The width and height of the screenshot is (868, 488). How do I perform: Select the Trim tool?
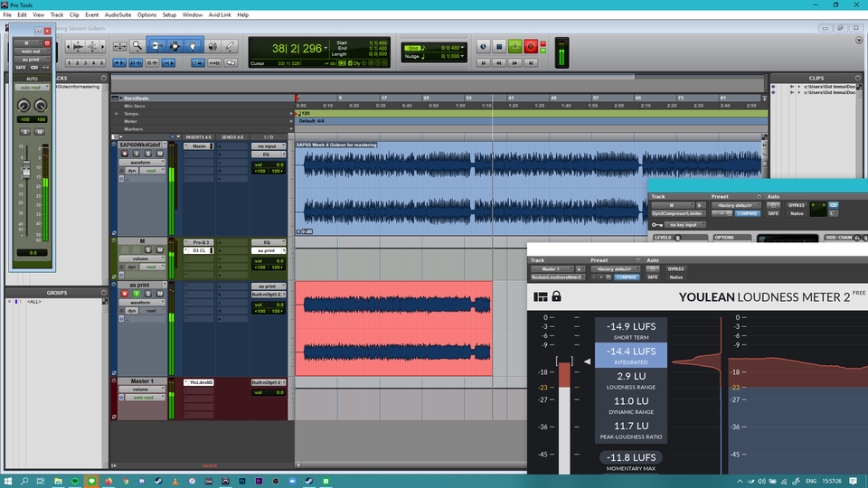[x=156, y=46]
